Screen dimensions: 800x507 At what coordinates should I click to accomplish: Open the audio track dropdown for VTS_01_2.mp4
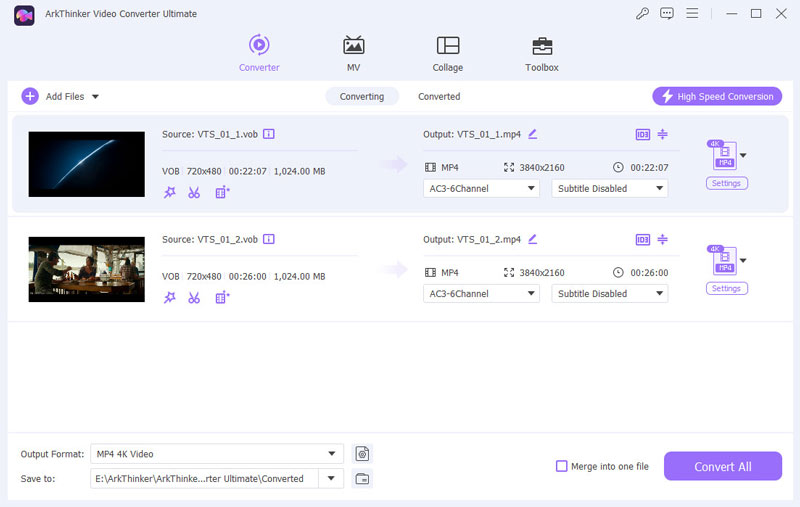(481, 294)
